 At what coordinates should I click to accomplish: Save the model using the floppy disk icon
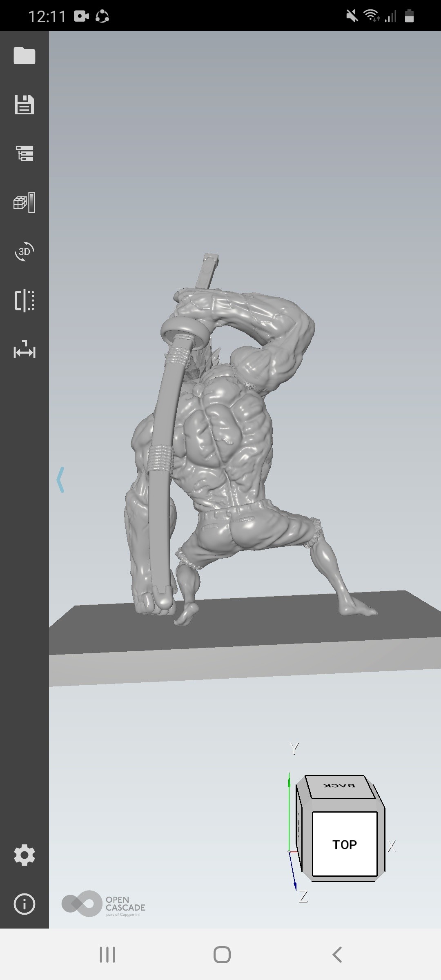coord(24,105)
